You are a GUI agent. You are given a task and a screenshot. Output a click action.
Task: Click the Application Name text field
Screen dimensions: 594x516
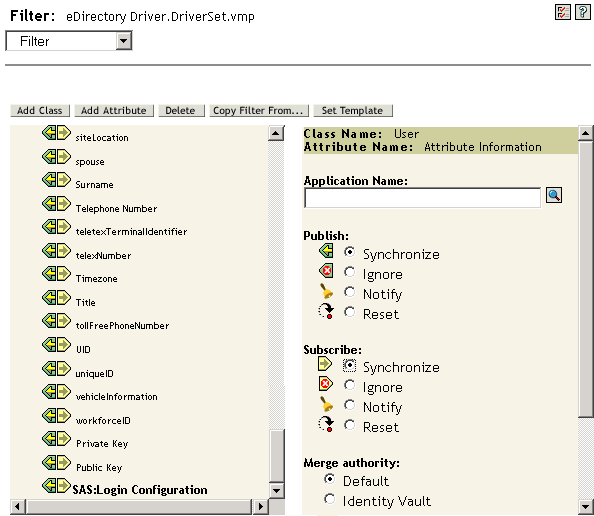pyautogui.click(x=422, y=197)
